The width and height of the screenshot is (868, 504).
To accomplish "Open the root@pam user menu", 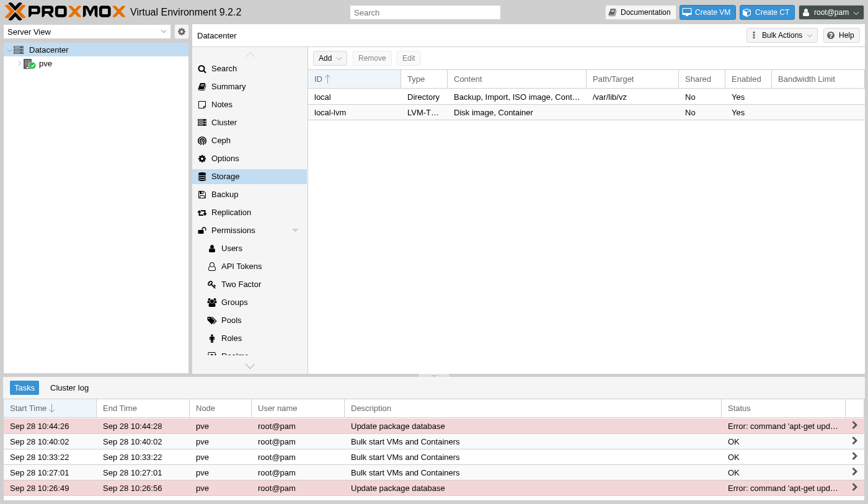I will click(x=831, y=12).
